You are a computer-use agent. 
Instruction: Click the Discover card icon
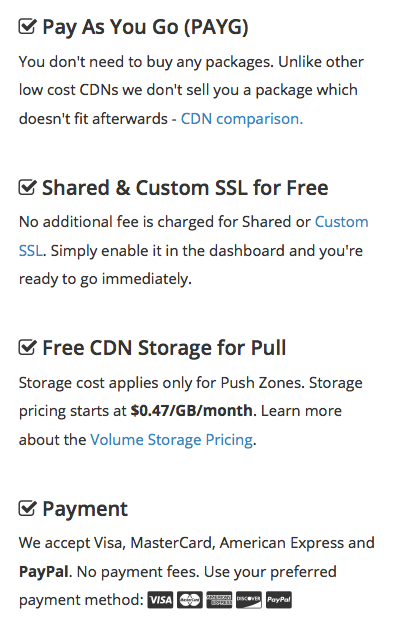249,600
